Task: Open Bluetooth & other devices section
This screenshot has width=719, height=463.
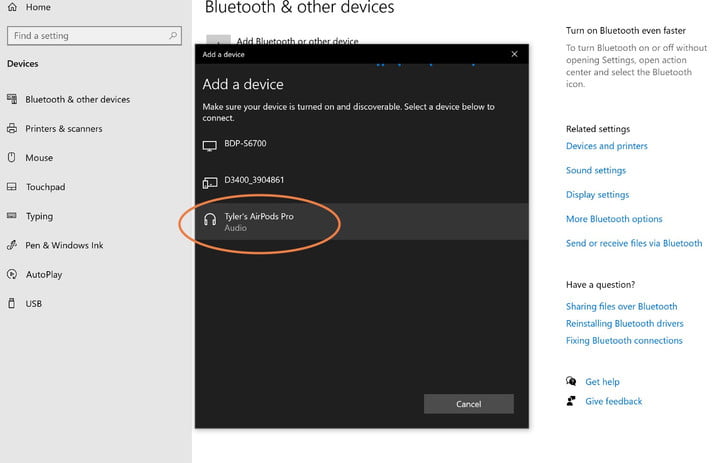Action: click(77, 99)
